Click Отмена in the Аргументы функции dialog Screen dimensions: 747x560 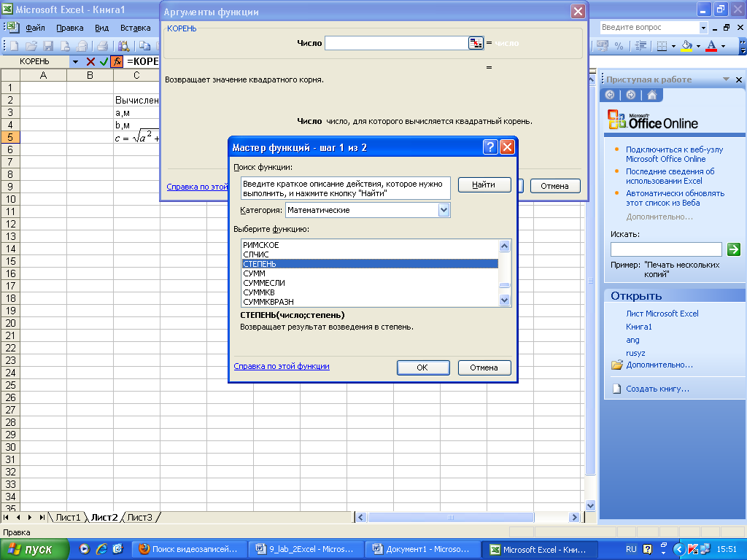pyautogui.click(x=554, y=186)
